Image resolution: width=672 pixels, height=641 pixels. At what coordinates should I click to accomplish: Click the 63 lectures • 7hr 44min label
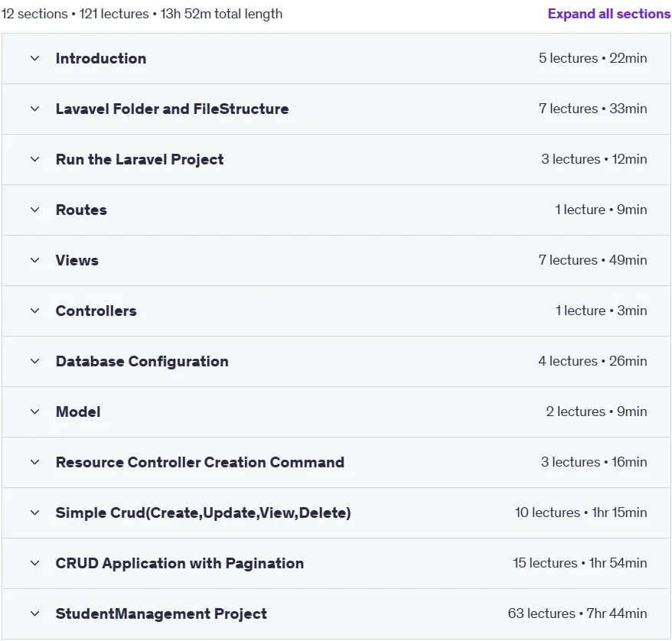[577, 613]
